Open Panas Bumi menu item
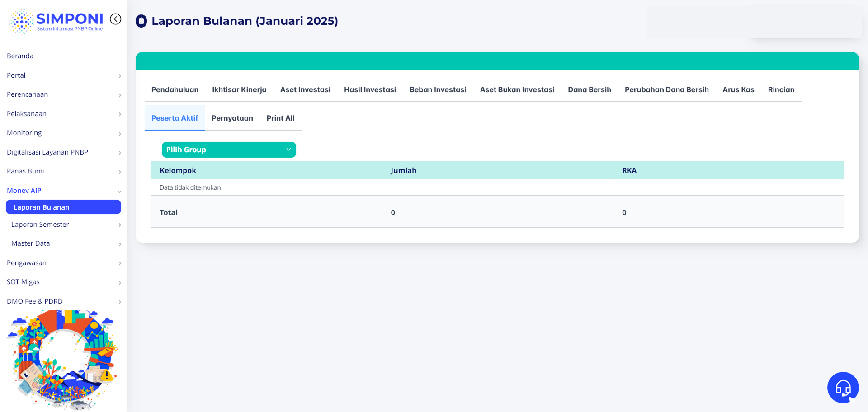The height and width of the screenshot is (412, 868). coord(25,171)
